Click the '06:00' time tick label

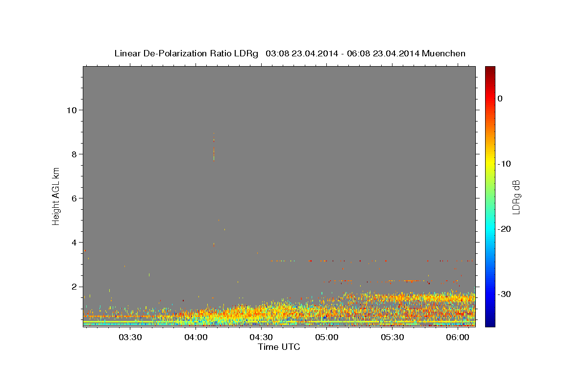[458, 338]
